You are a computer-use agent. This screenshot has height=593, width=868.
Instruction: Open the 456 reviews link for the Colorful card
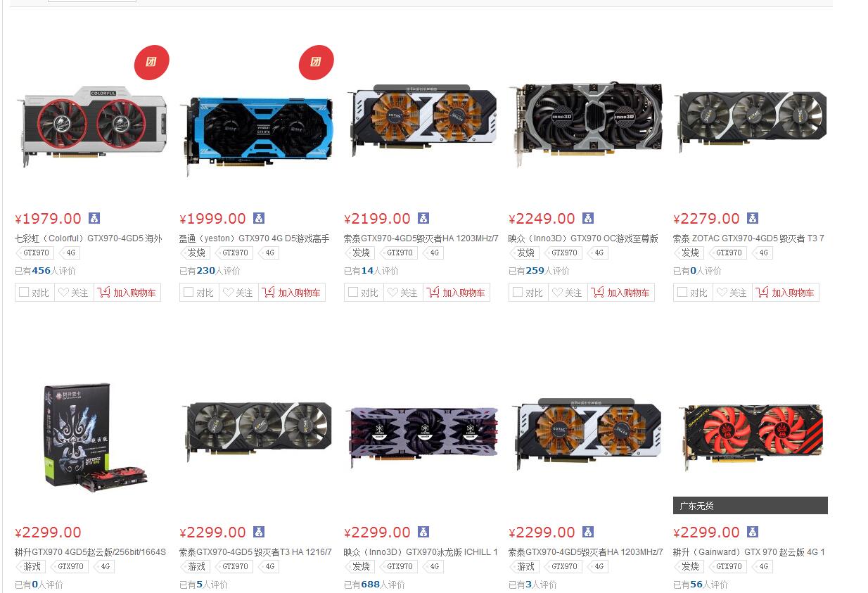(42, 271)
